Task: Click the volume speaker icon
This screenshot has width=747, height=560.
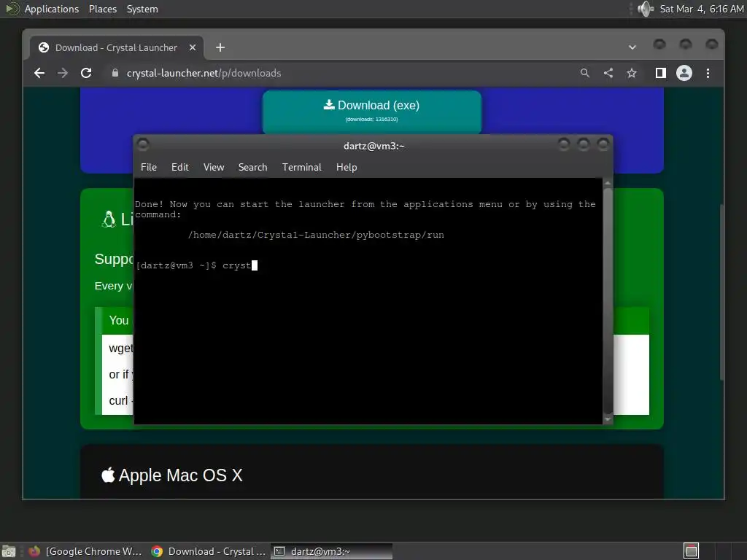Action: tap(646, 9)
